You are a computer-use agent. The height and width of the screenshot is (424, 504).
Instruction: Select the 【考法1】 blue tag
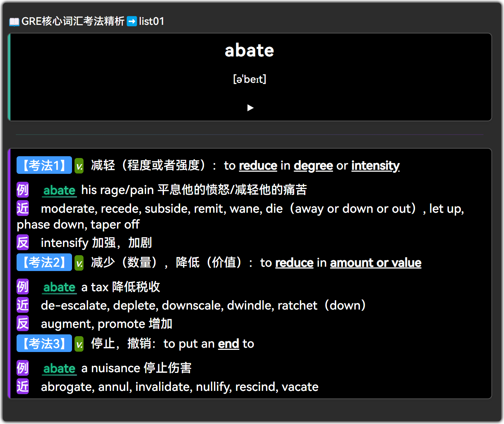[x=44, y=165]
